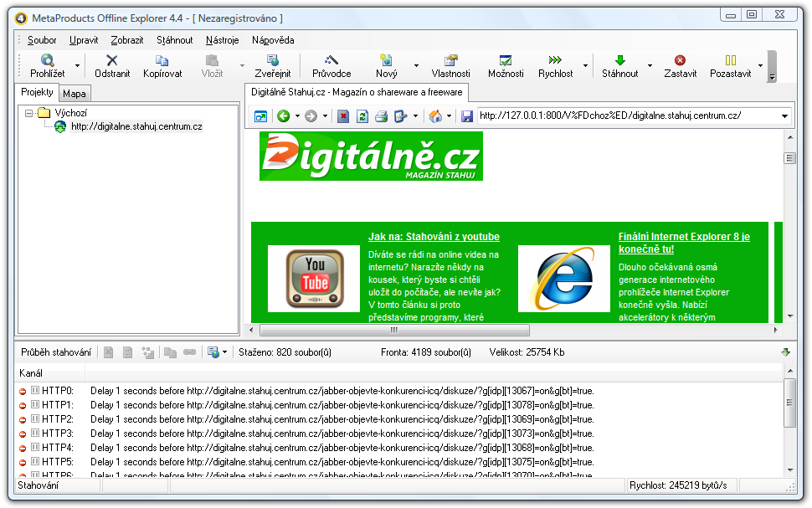Open the Stáhnout menu in menu bar
This screenshot has width=812, height=508.
coord(174,40)
